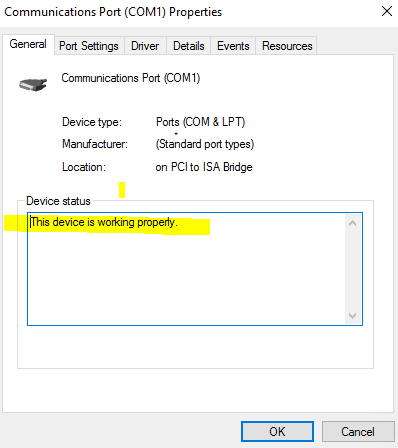Image resolution: width=398 pixels, height=448 pixels.
Task: Click the 'This device is working properly' text
Action: pos(104,222)
